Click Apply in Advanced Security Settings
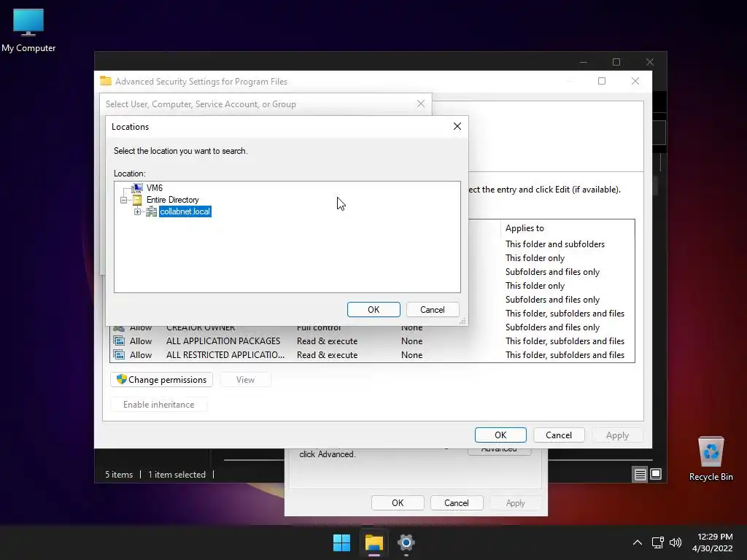This screenshot has width=747, height=560. [x=617, y=435]
